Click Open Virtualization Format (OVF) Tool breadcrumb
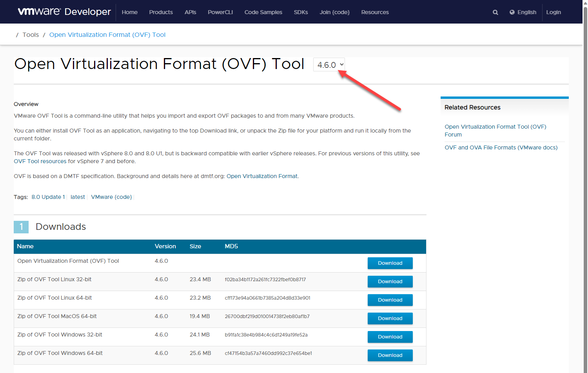Viewport: 588px width, 373px height. pyautogui.click(x=107, y=35)
